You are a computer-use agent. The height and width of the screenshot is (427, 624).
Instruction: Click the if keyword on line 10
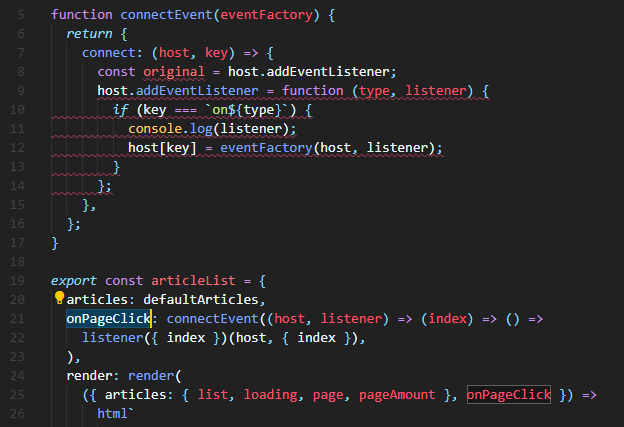coord(120,110)
